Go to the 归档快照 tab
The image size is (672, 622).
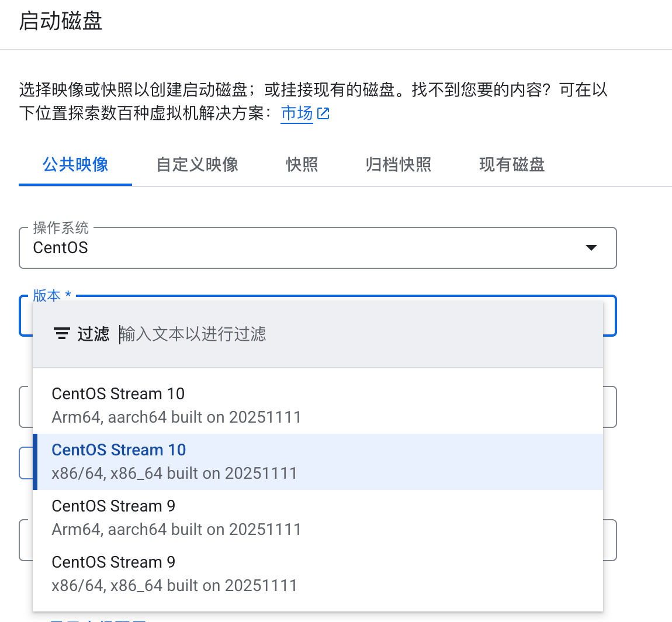[x=398, y=165]
